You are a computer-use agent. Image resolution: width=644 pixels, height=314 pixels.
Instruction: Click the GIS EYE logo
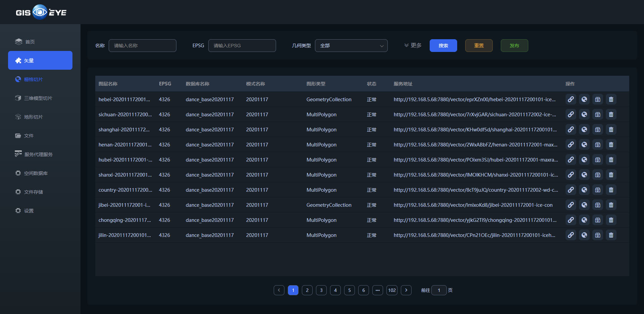(41, 12)
